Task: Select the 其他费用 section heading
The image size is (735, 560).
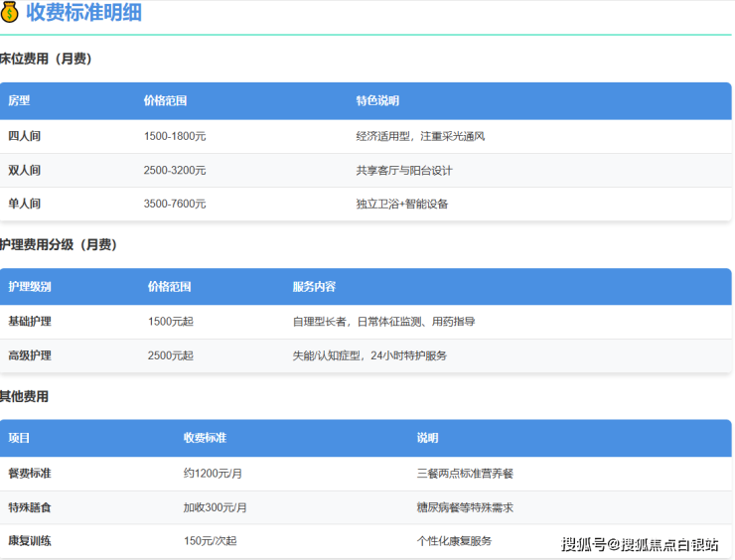Action: pyautogui.click(x=24, y=396)
